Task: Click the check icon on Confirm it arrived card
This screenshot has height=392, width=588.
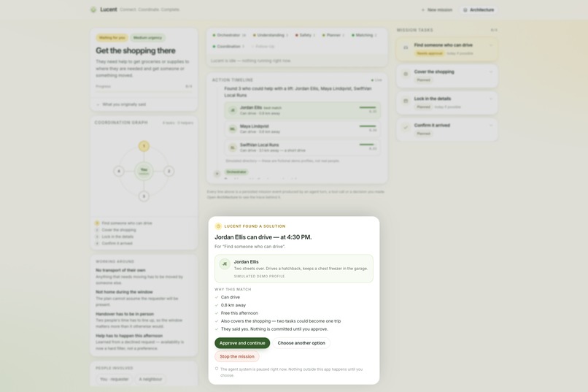Action: (406, 128)
